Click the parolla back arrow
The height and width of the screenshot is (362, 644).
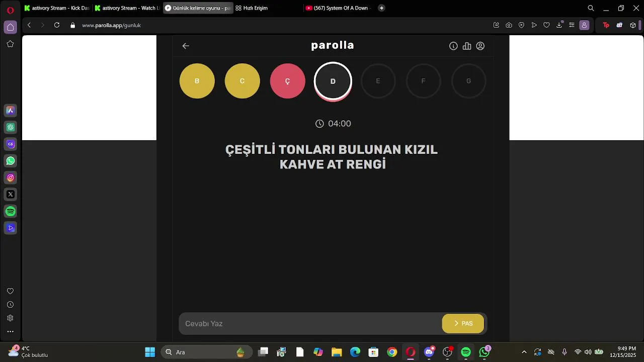pos(186,46)
